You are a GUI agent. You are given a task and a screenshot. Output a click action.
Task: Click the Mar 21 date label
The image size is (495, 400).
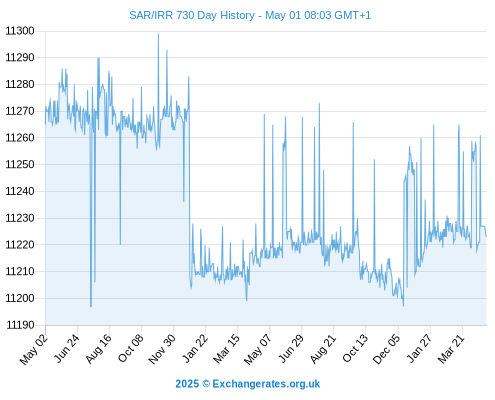(x=451, y=349)
